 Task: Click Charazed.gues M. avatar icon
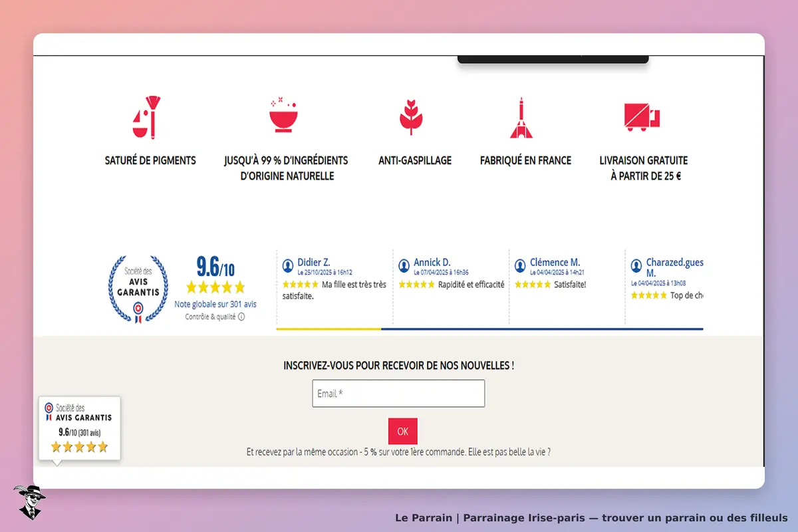click(x=636, y=265)
